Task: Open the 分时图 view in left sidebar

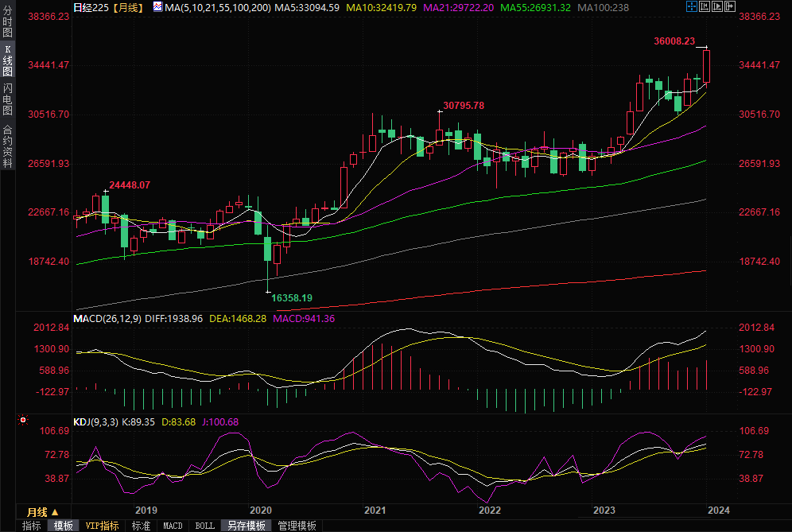Action: [7, 23]
